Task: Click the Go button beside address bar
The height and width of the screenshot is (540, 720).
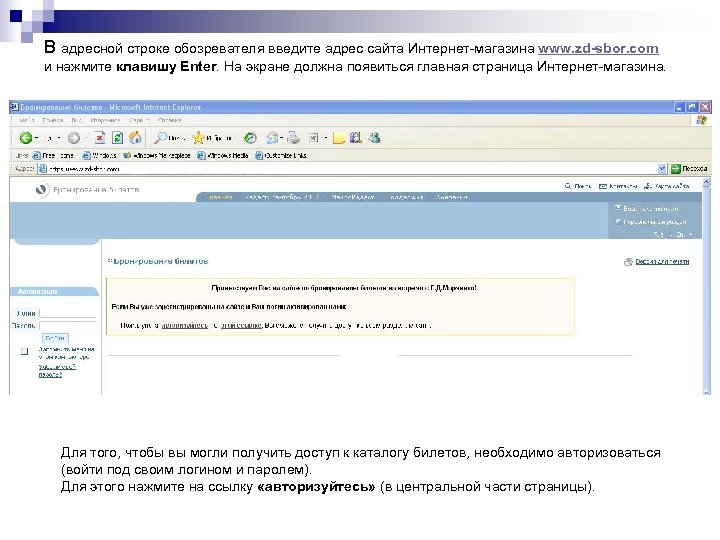Action: click(689, 169)
